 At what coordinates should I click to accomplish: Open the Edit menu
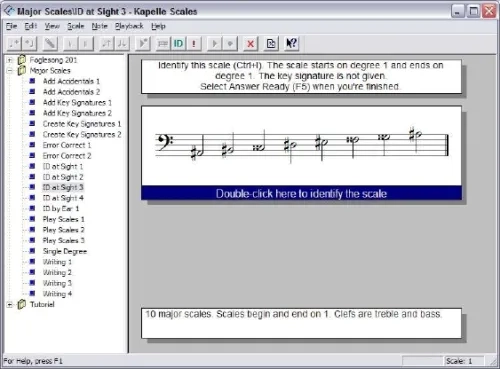(31, 26)
